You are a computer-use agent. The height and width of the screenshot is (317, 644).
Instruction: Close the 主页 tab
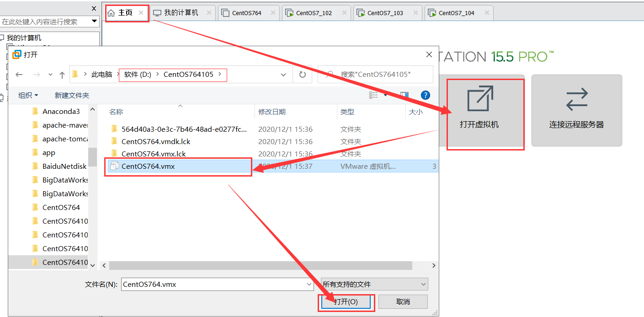click(141, 13)
